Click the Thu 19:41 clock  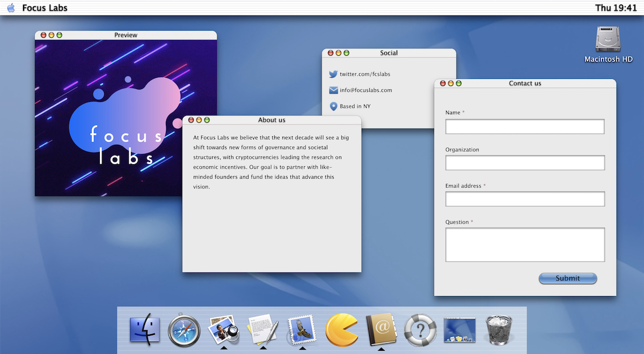616,8
